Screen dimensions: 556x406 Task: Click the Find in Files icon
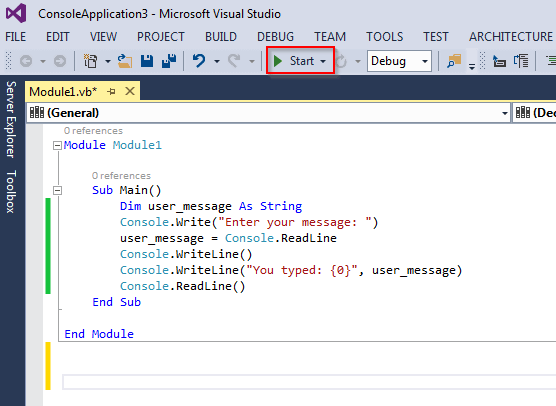(x=454, y=61)
